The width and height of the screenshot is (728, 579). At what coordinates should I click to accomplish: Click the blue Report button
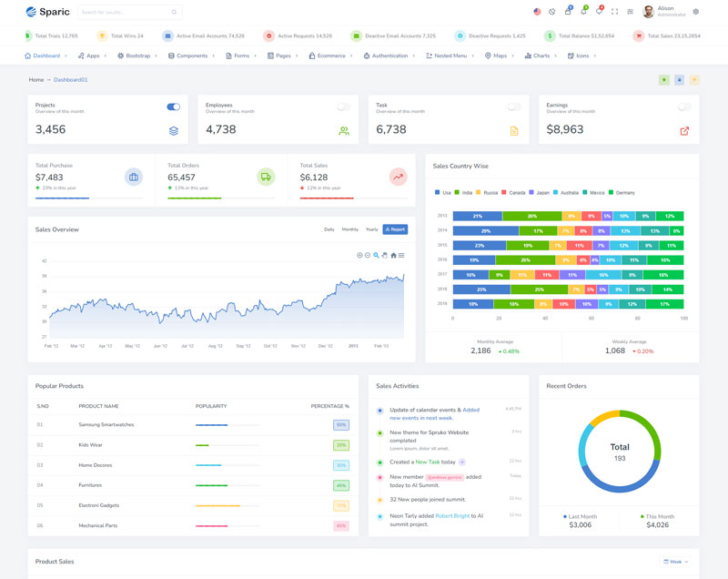(395, 229)
